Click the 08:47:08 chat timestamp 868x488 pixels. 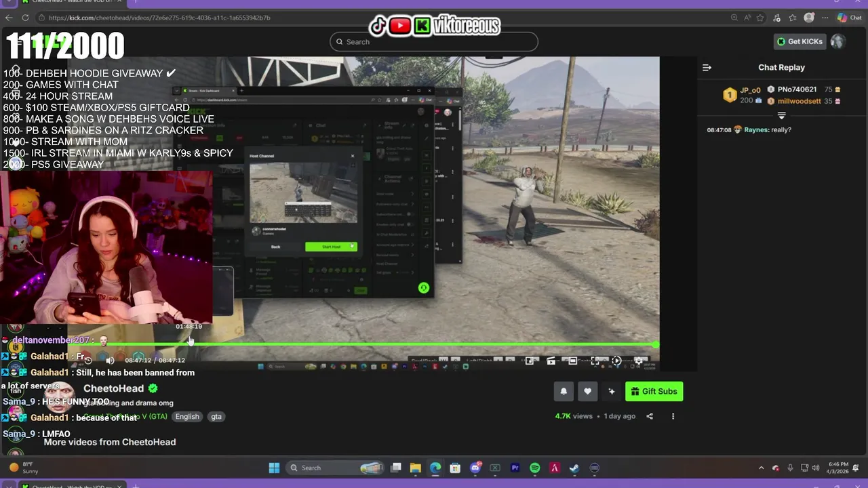point(718,129)
